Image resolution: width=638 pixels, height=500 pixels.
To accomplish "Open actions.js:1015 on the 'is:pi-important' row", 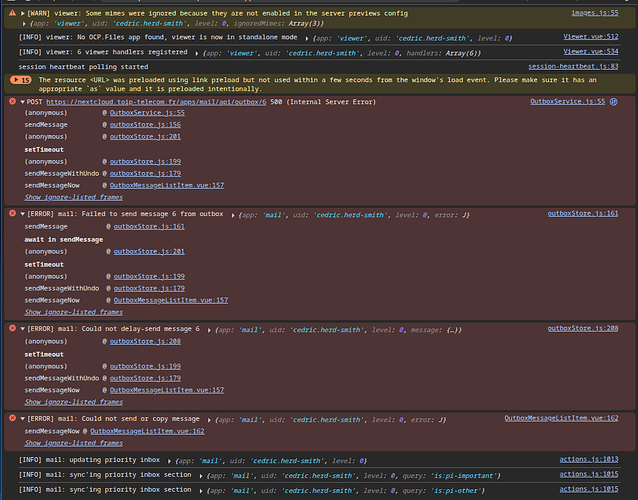I will coord(589,474).
